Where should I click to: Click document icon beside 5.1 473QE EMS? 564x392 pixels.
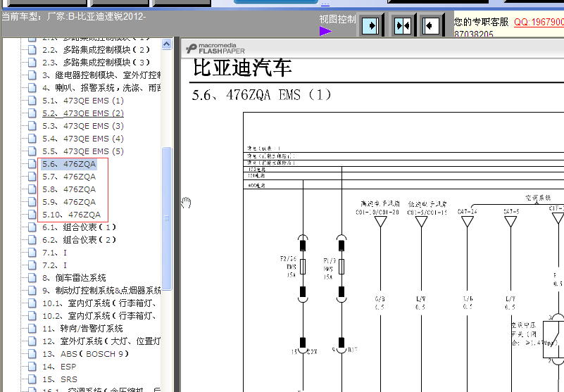pos(32,101)
